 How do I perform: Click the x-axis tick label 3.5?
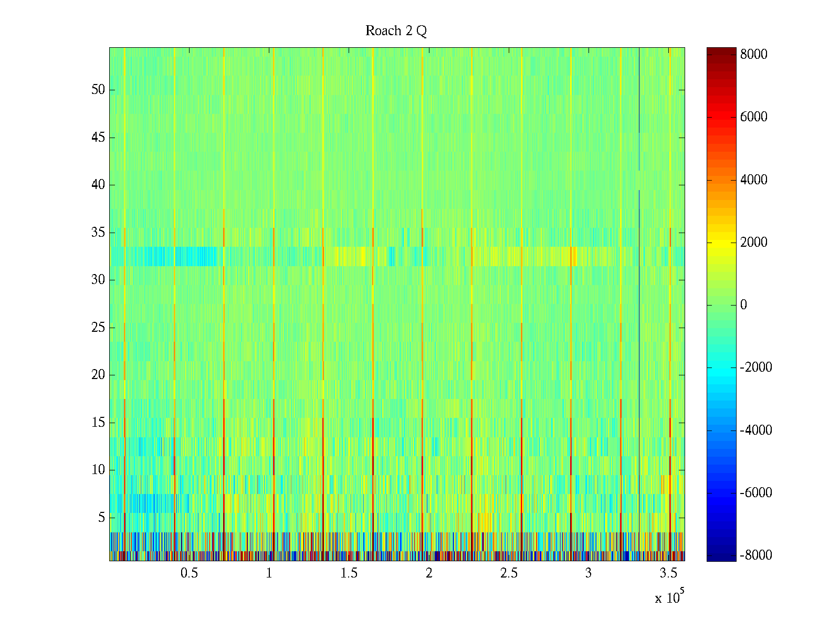click(x=668, y=573)
